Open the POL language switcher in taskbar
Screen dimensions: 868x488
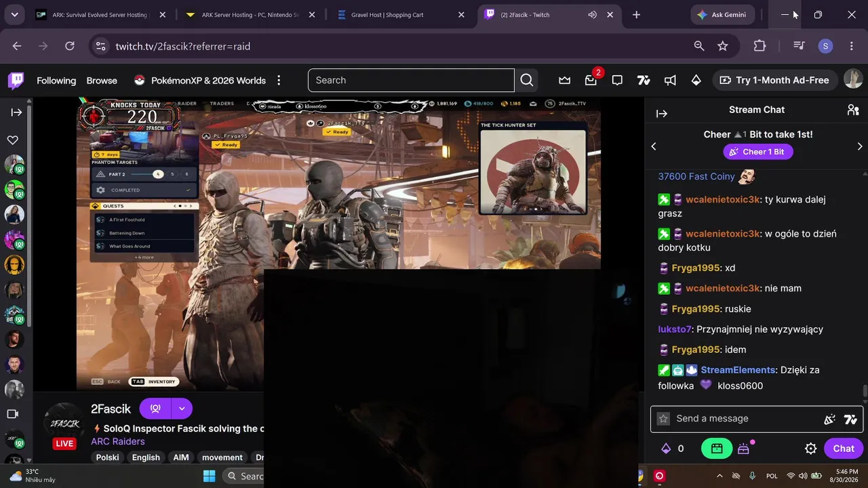[x=772, y=476]
